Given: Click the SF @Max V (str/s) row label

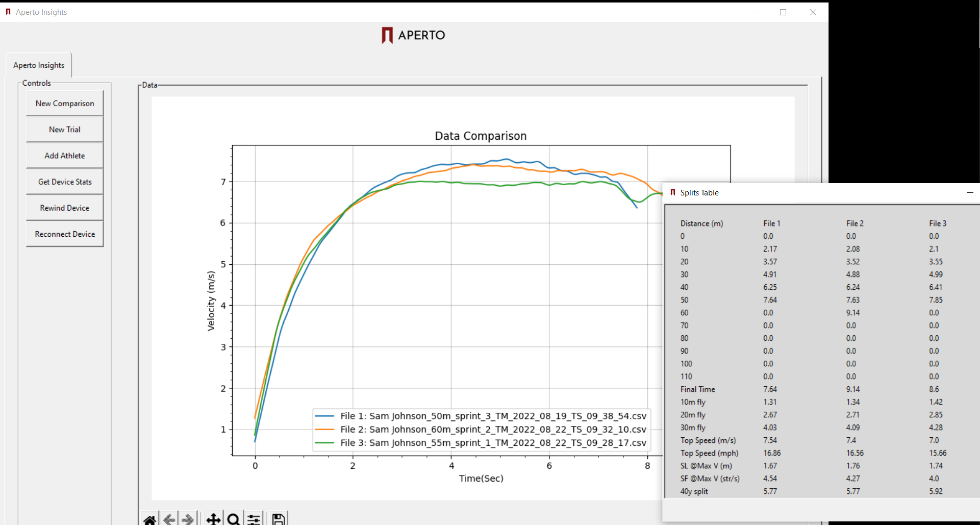Looking at the screenshot, I should 710,479.
